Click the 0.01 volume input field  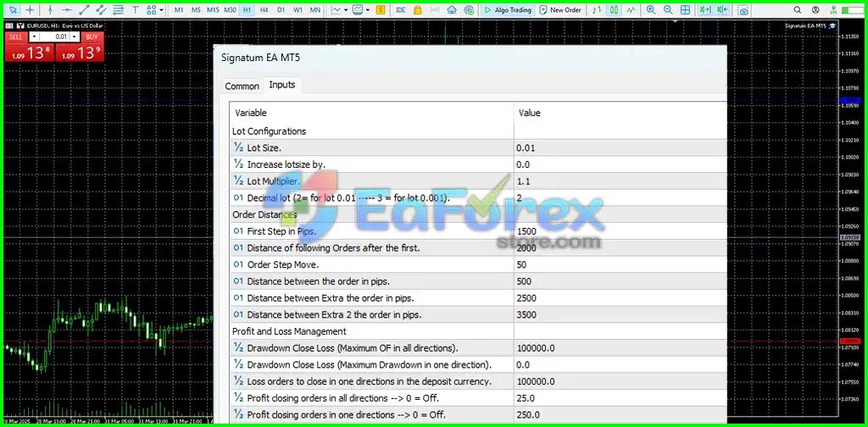pyautogui.click(x=54, y=36)
